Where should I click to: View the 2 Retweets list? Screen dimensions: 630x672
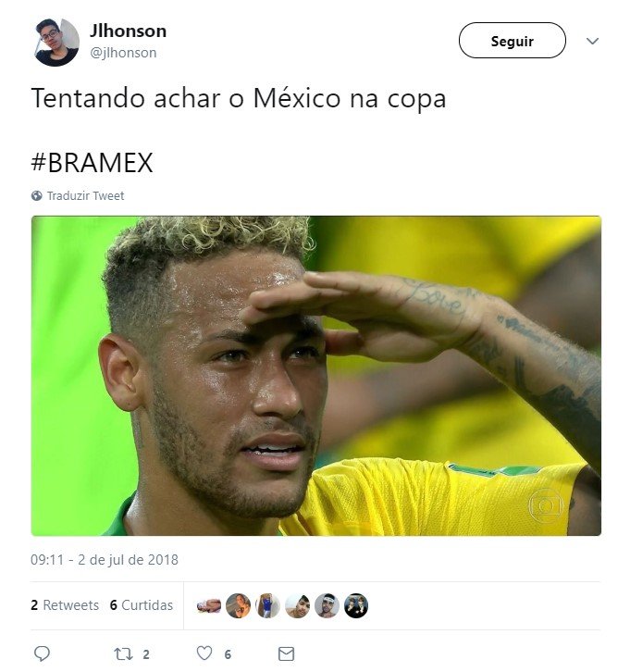65,605
